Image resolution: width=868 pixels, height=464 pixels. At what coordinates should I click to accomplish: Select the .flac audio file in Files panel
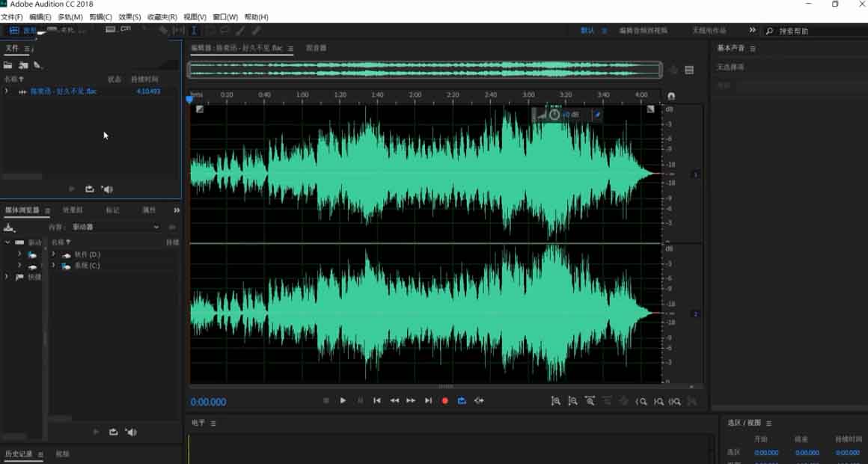(x=63, y=91)
